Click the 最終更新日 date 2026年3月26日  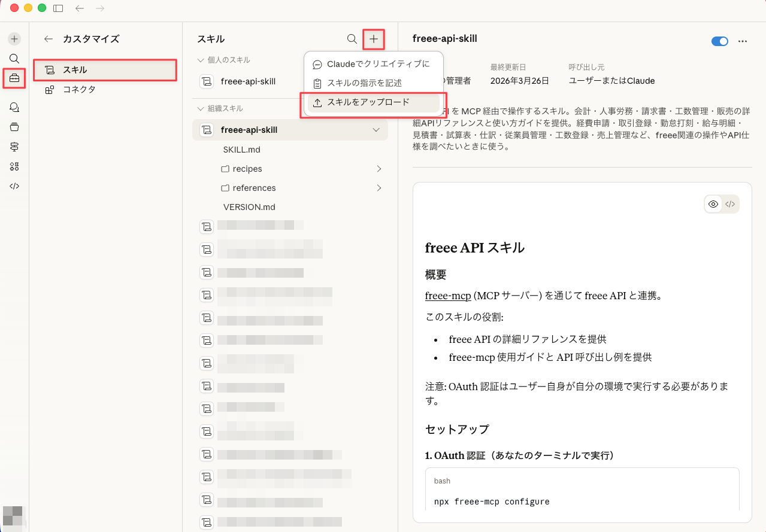tap(519, 81)
